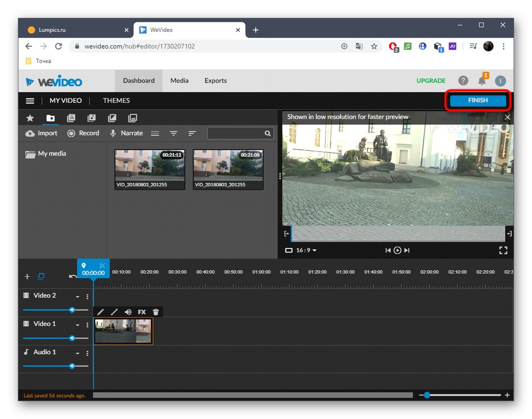Expand the 16:9 aspect ratio dropdown
Viewport: 532px width, 419px height.
pyautogui.click(x=302, y=250)
